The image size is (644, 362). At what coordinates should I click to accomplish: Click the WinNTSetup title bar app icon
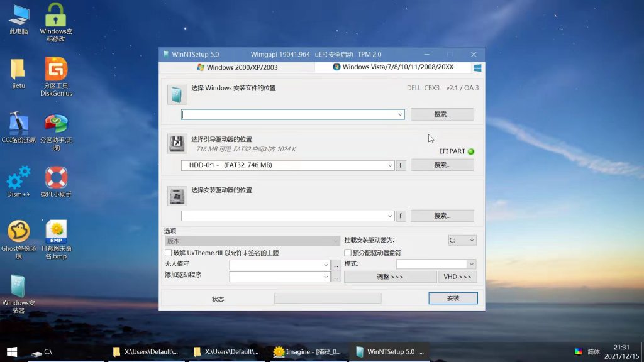tap(166, 54)
